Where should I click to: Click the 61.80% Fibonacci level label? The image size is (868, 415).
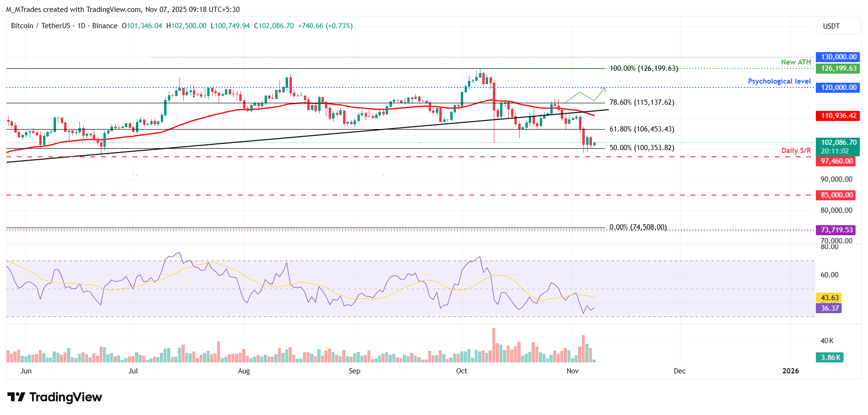641,129
